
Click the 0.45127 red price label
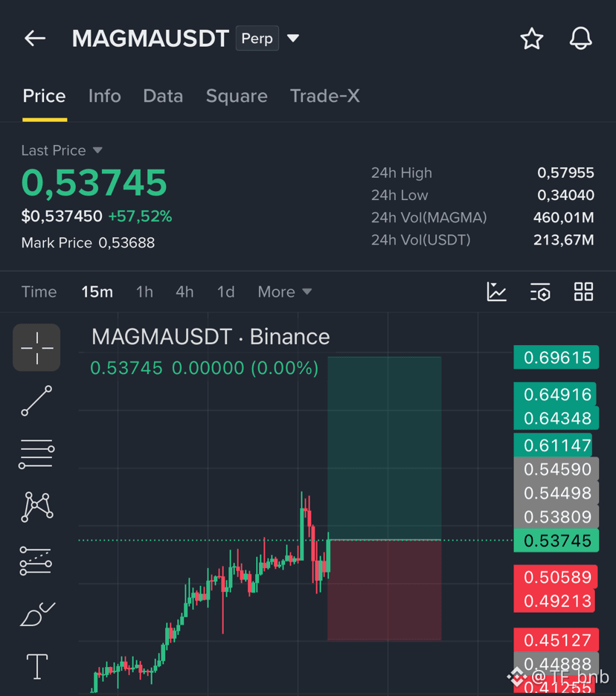pos(556,640)
